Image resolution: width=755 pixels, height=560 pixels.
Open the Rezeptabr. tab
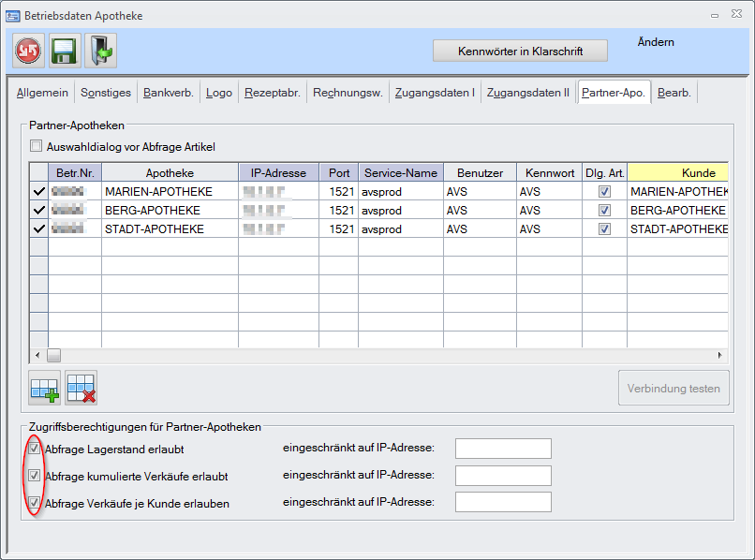(273, 93)
